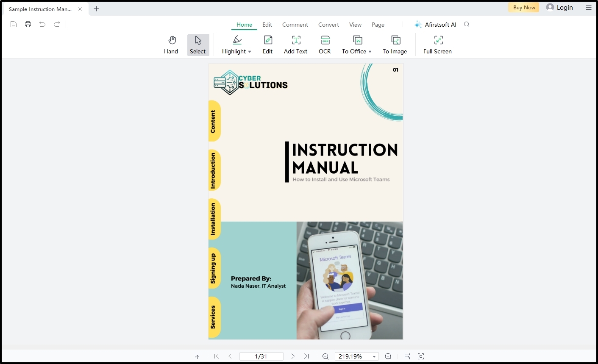This screenshot has height=364, width=598.
Task: Run the OCR tool
Action: point(325,45)
